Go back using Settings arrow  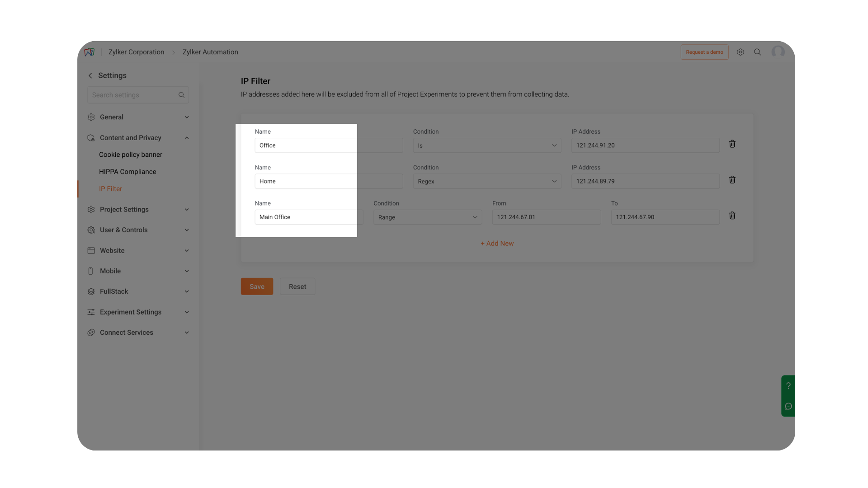coord(90,76)
